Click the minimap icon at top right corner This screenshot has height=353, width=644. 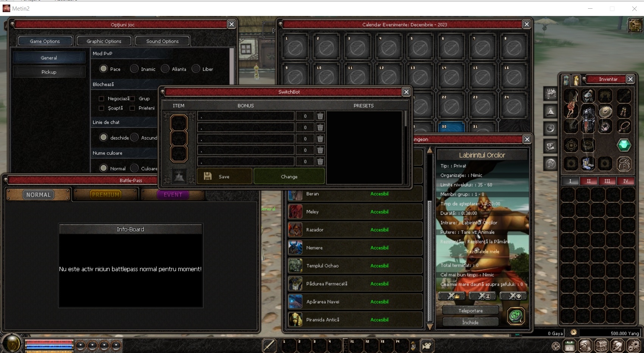coord(635,25)
